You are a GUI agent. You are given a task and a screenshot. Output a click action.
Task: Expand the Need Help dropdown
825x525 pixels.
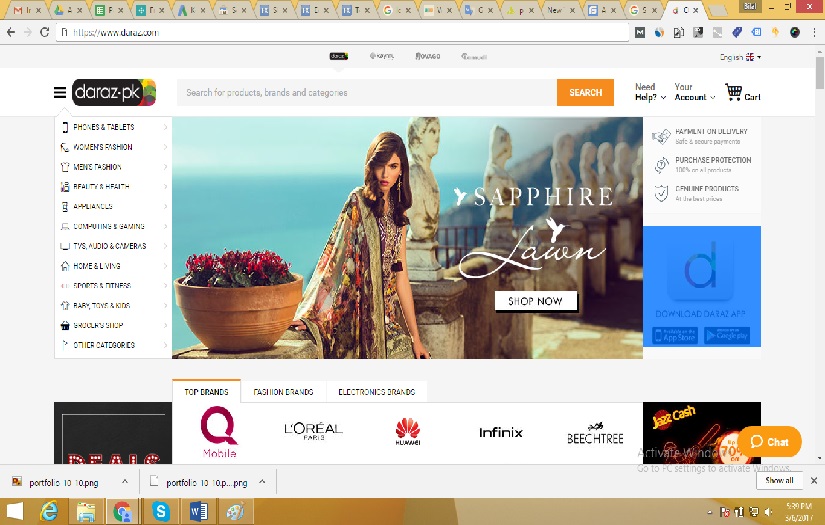click(650, 92)
